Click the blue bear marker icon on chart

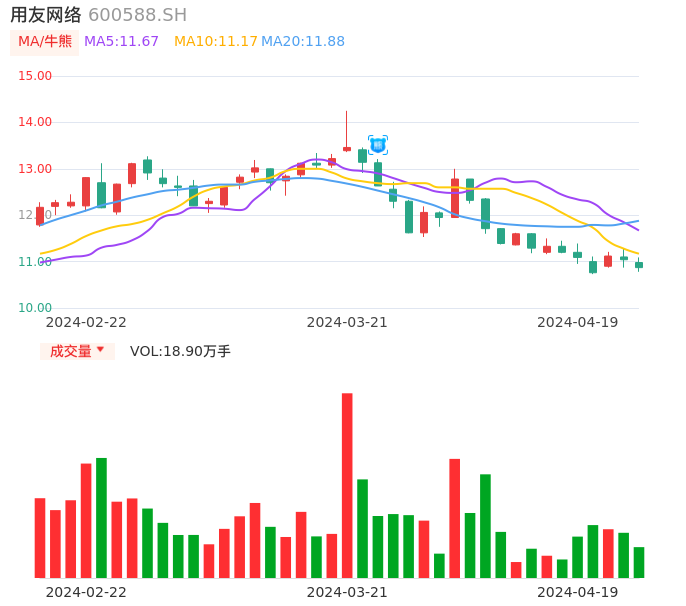[378, 145]
